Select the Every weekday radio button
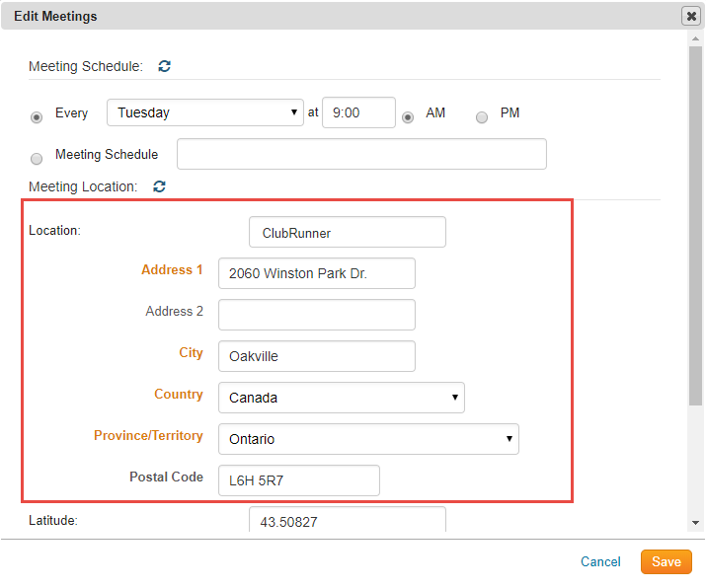Viewport: 706px width, 588px height. [38, 116]
